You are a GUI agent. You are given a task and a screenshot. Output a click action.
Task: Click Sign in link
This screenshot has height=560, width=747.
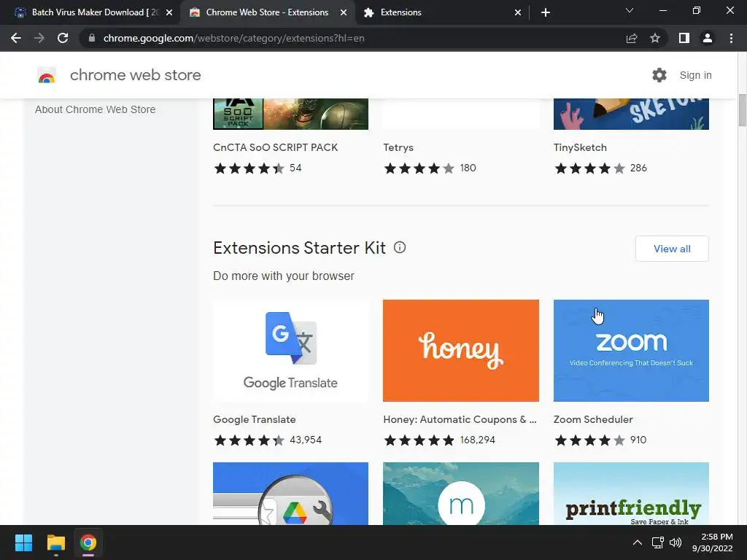[x=695, y=75]
